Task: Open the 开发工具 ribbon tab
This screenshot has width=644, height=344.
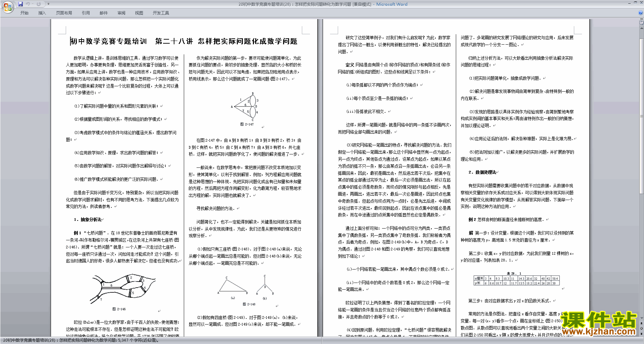Action: (161, 13)
